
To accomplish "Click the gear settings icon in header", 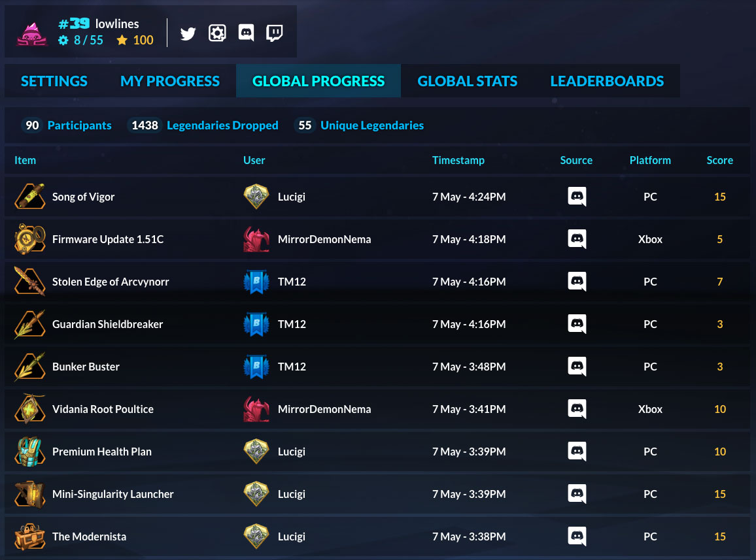I will pyautogui.click(x=217, y=33).
